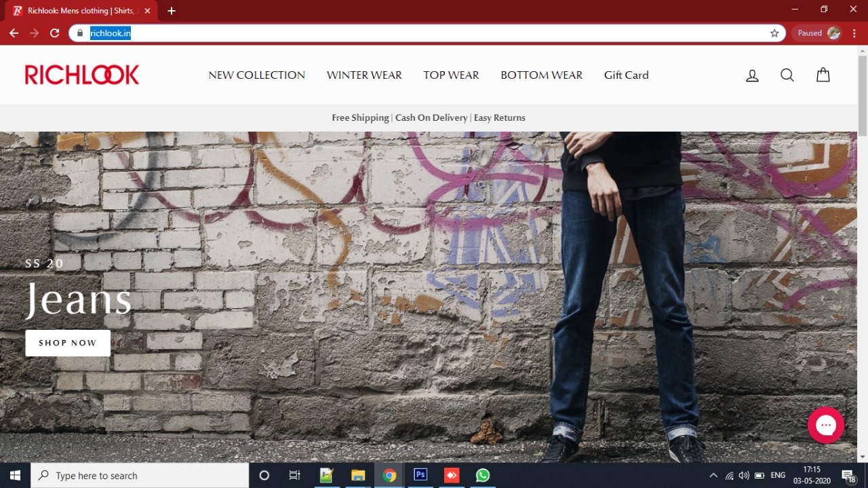
Task: Open the volume control tray icon
Action: coord(744,475)
